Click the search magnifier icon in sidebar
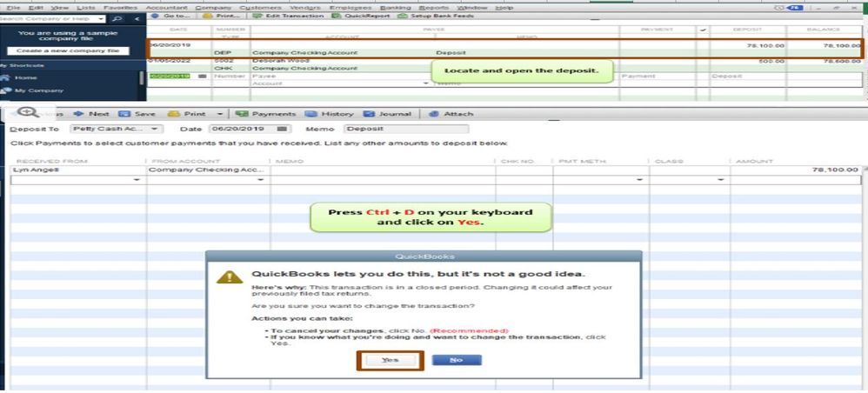 (117, 19)
